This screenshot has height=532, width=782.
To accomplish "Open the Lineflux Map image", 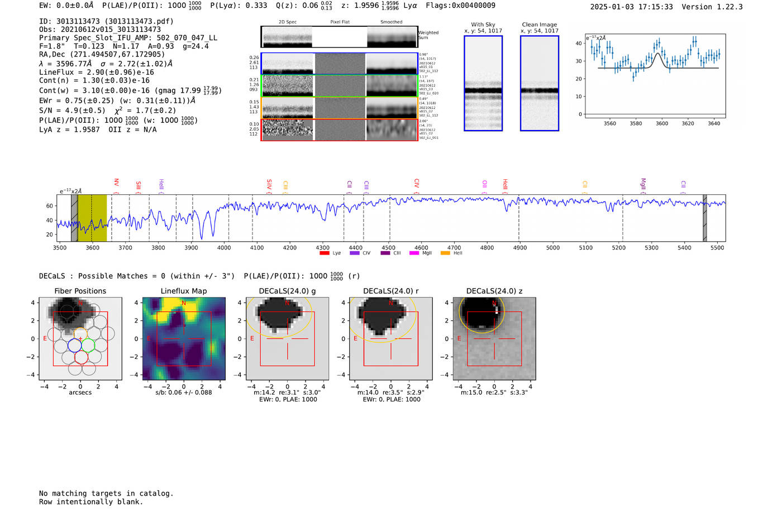I will 184,338.
